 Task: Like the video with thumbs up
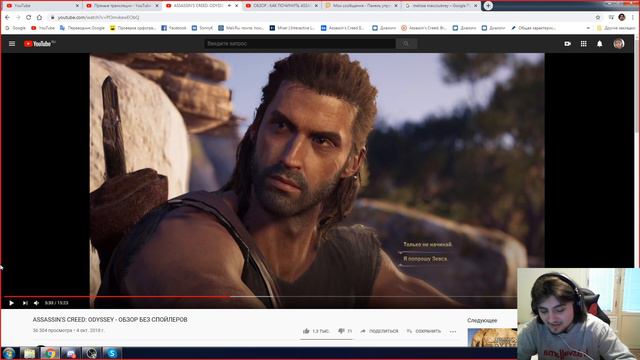point(316,331)
